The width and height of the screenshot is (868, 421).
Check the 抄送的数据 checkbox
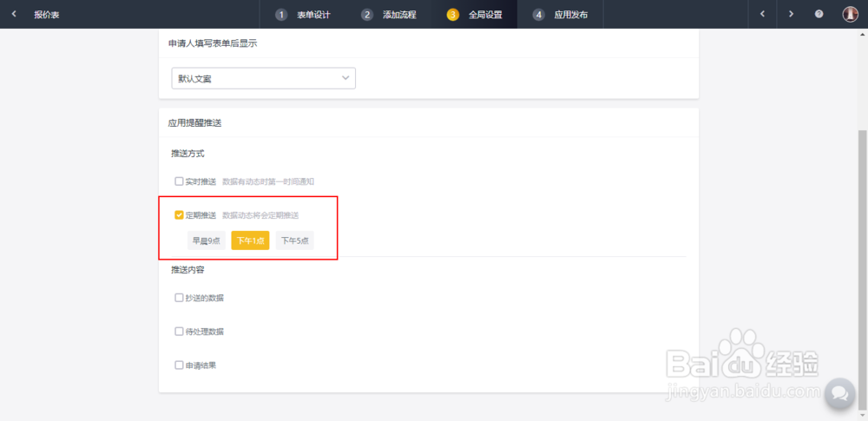pyautogui.click(x=179, y=298)
